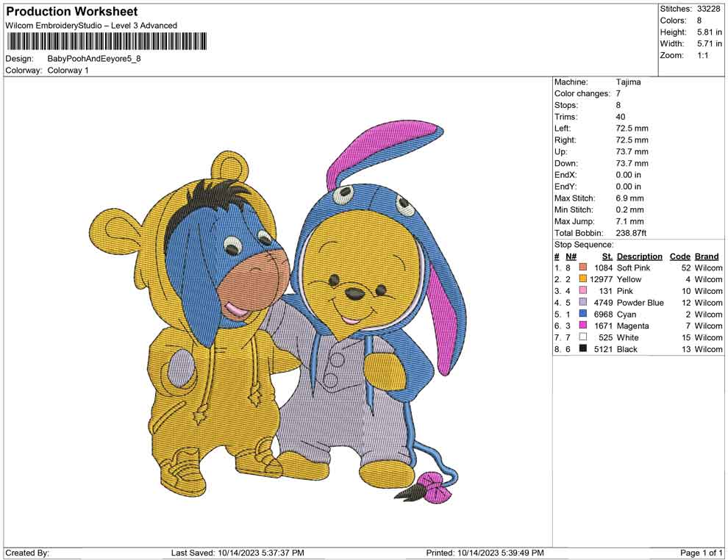Click the Cyan stitch count '6968'

pyautogui.click(x=603, y=314)
